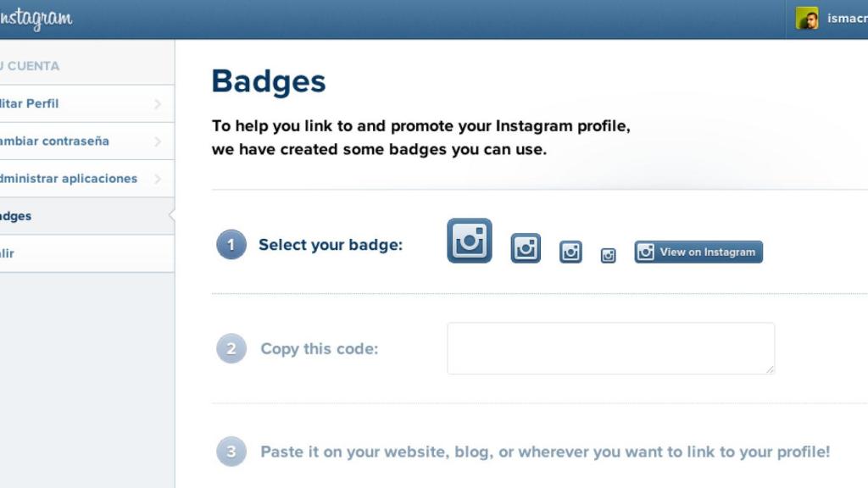Select the Badges entry in the sidebar
Image resolution: width=868 pixels, height=488 pixels.
(x=51, y=215)
